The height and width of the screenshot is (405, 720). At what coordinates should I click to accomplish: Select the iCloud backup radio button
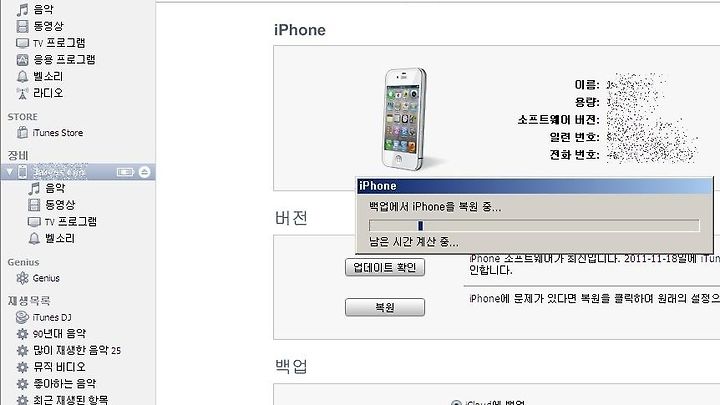pos(456,403)
